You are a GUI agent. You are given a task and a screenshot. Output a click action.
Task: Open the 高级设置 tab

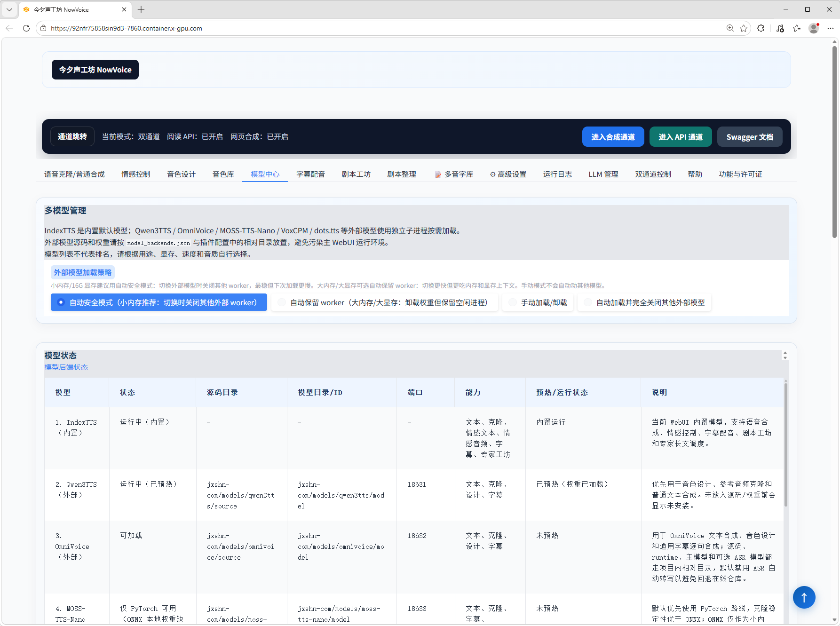click(x=508, y=174)
